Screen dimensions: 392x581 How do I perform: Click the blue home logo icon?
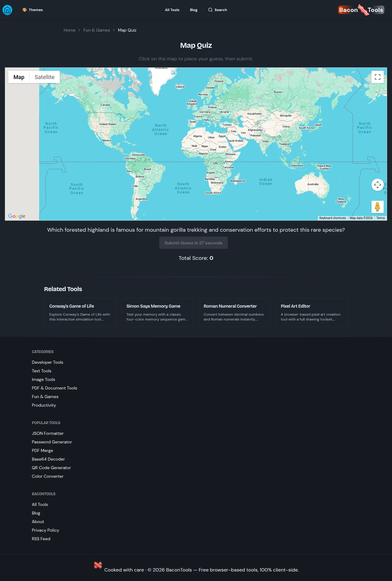coord(7,10)
